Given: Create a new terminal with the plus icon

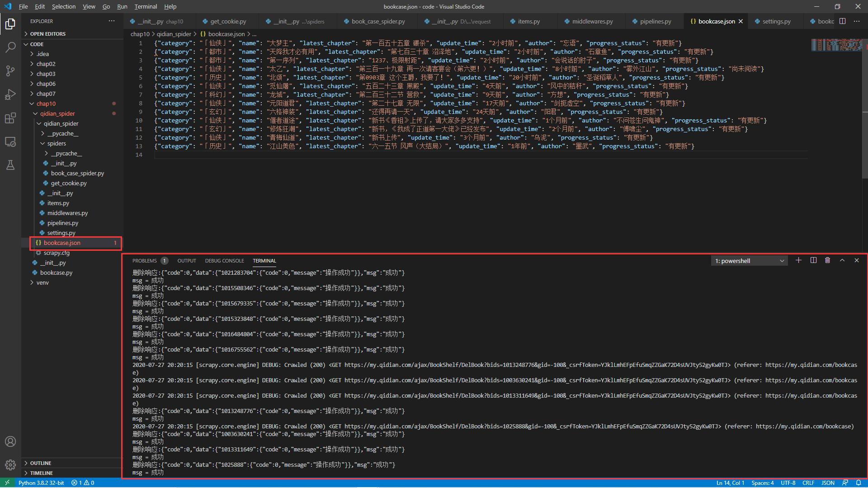Looking at the screenshot, I should (x=798, y=260).
